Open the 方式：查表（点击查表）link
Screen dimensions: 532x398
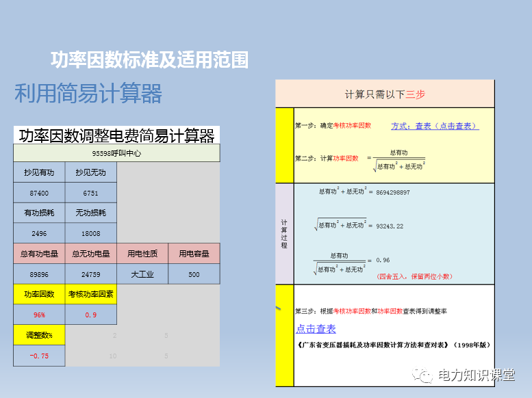[x=435, y=126]
